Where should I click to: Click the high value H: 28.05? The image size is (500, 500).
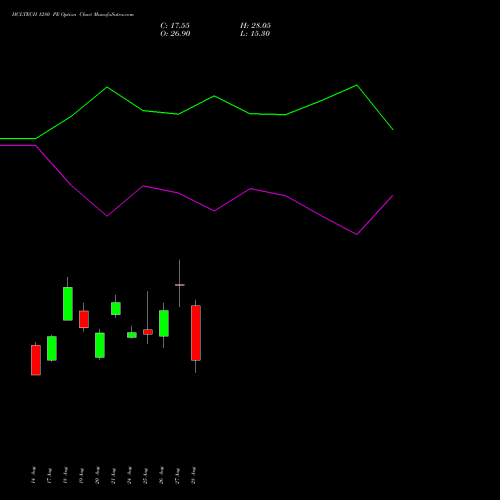coord(255,26)
